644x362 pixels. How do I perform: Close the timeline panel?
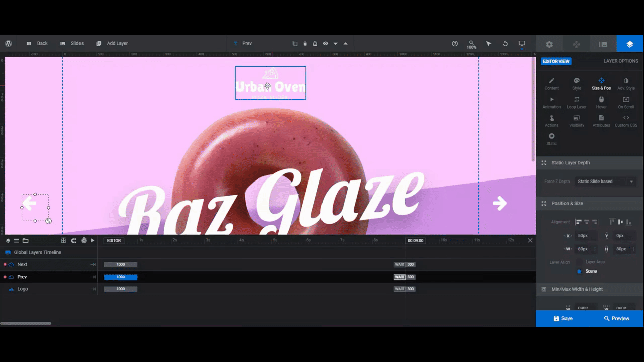(x=530, y=241)
